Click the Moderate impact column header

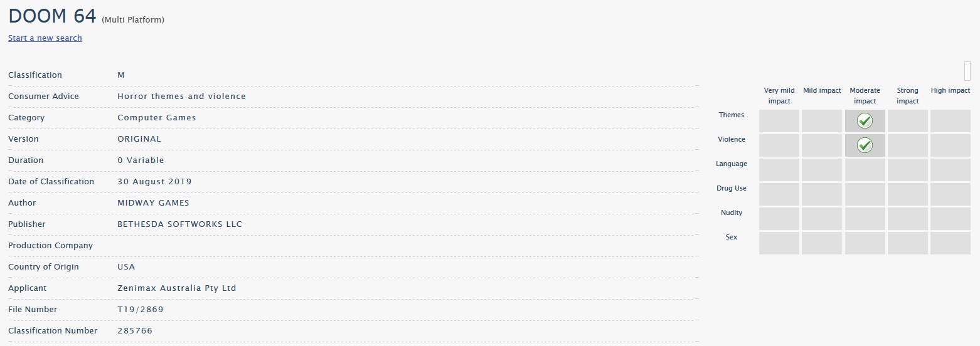865,96
